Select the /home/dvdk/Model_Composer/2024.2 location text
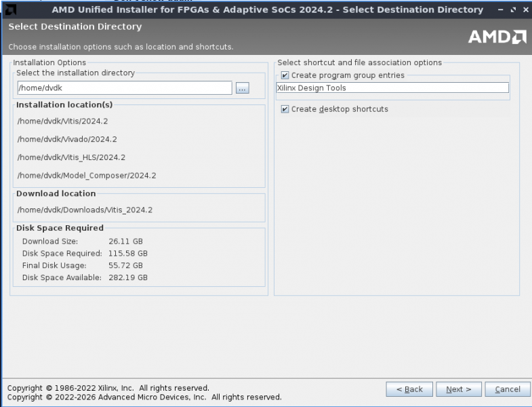532x407 pixels. click(x=87, y=176)
